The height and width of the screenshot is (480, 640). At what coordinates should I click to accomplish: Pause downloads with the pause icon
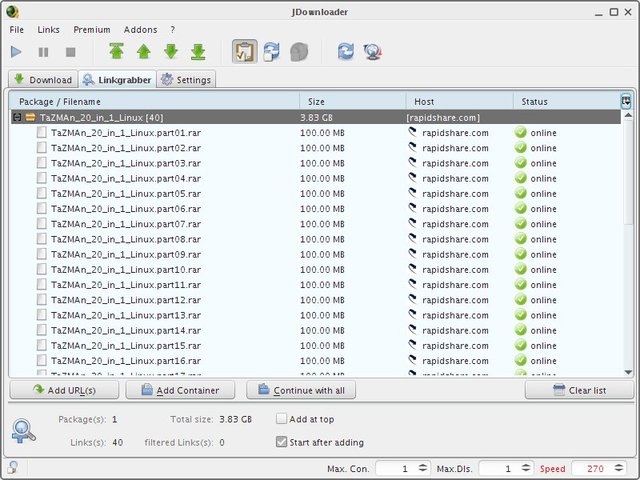tap(43, 52)
